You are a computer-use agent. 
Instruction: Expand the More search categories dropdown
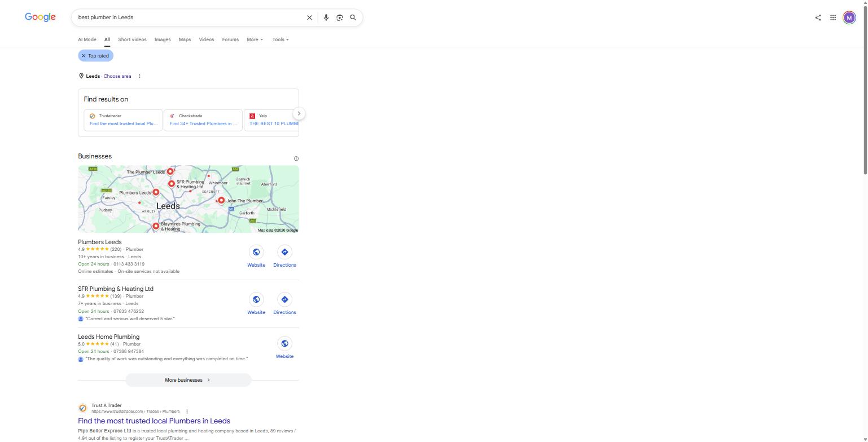click(255, 39)
